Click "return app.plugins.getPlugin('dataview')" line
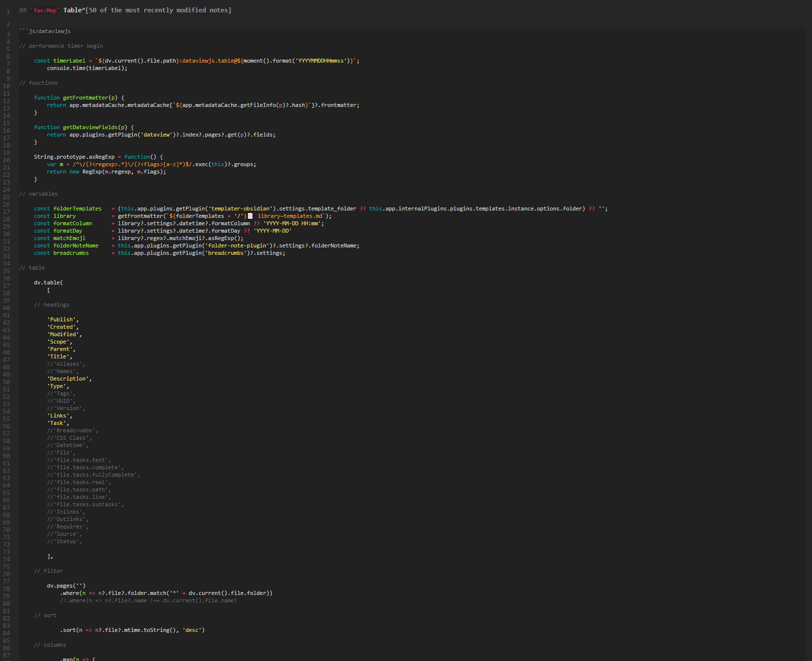The height and width of the screenshot is (661, 812). [x=161, y=135]
